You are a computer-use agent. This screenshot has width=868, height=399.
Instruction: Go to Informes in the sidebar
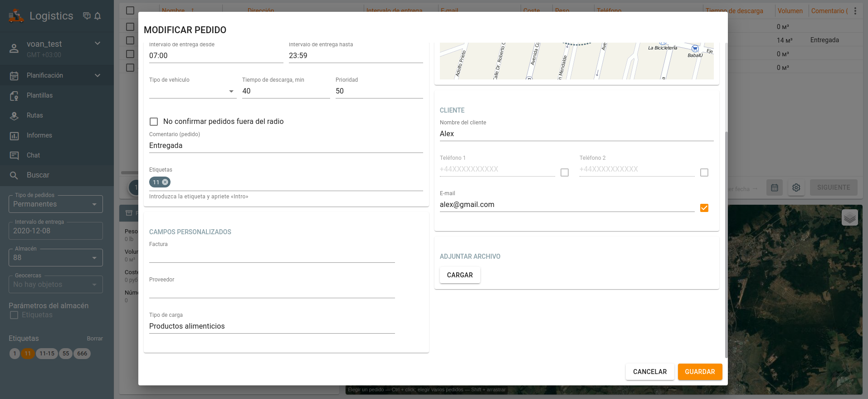39,135
